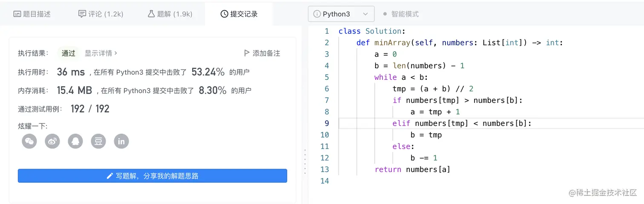Expand 显示详情 result details
Image resolution: width=644 pixels, height=204 pixels.
click(x=101, y=53)
